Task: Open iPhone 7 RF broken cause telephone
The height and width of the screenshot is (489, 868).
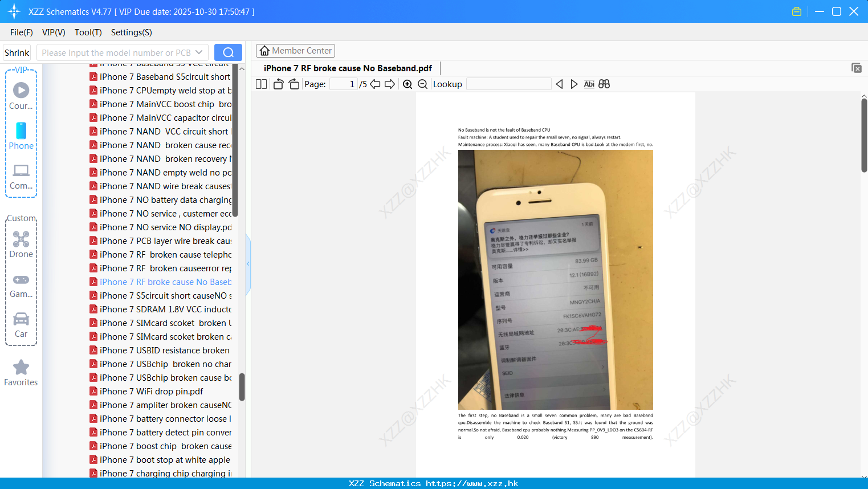Action: point(161,255)
